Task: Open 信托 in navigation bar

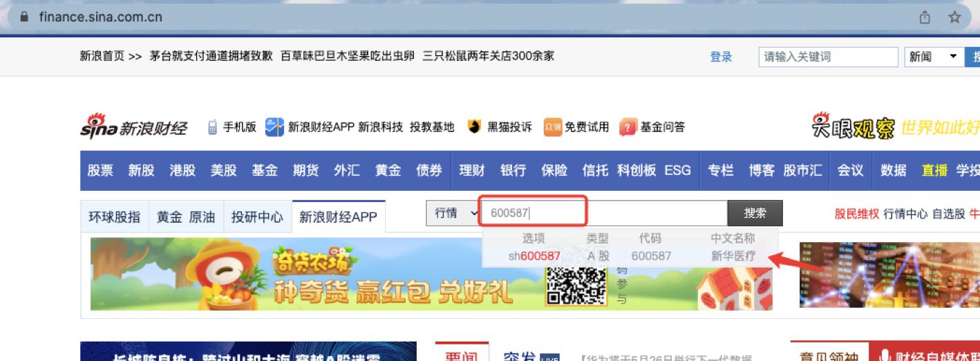Action: pyautogui.click(x=596, y=170)
